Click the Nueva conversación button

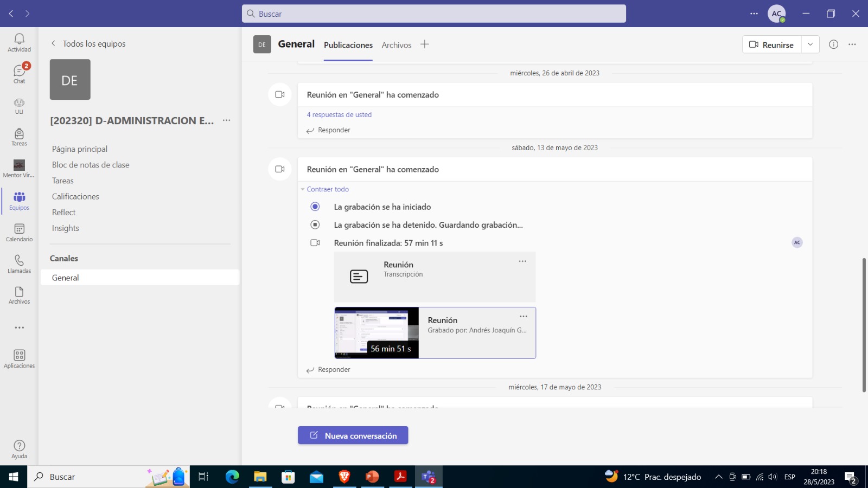[x=353, y=435]
